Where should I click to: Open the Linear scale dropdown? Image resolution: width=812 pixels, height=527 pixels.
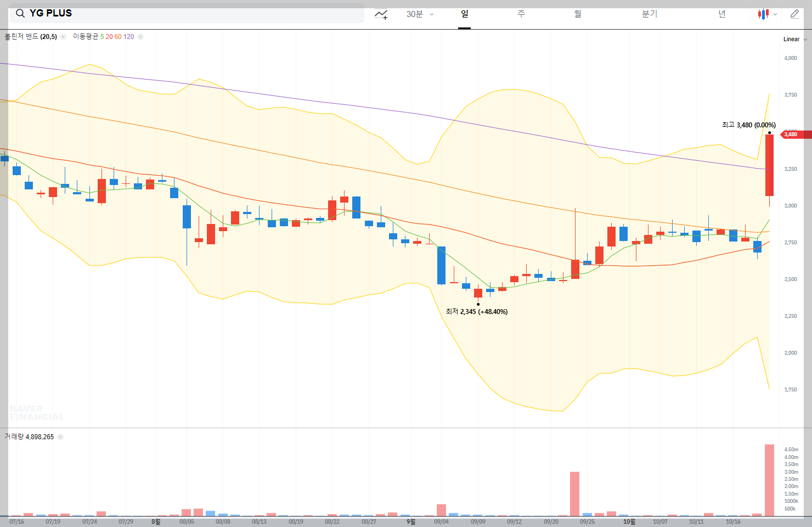pyautogui.click(x=795, y=39)
